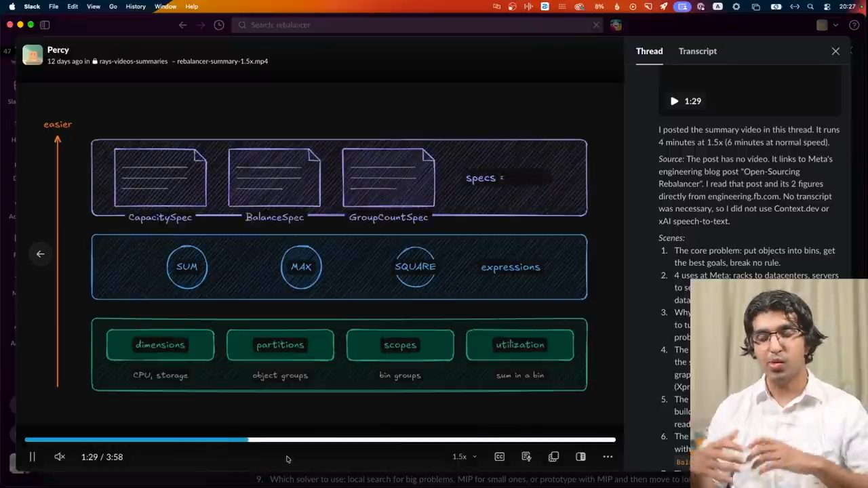
Task: Open the 1.5x playback speed dropdown
Action: click(465, 457)
